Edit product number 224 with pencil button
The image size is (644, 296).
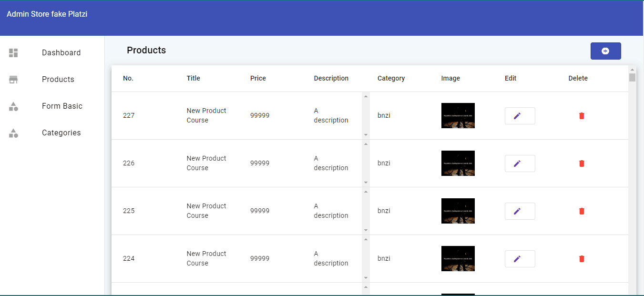point(520,259)
